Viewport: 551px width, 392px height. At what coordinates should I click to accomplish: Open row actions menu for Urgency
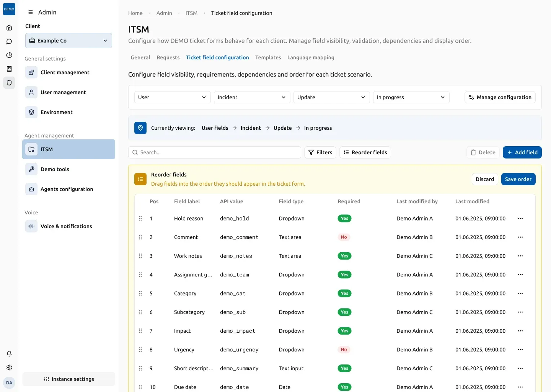coord(520,350)
